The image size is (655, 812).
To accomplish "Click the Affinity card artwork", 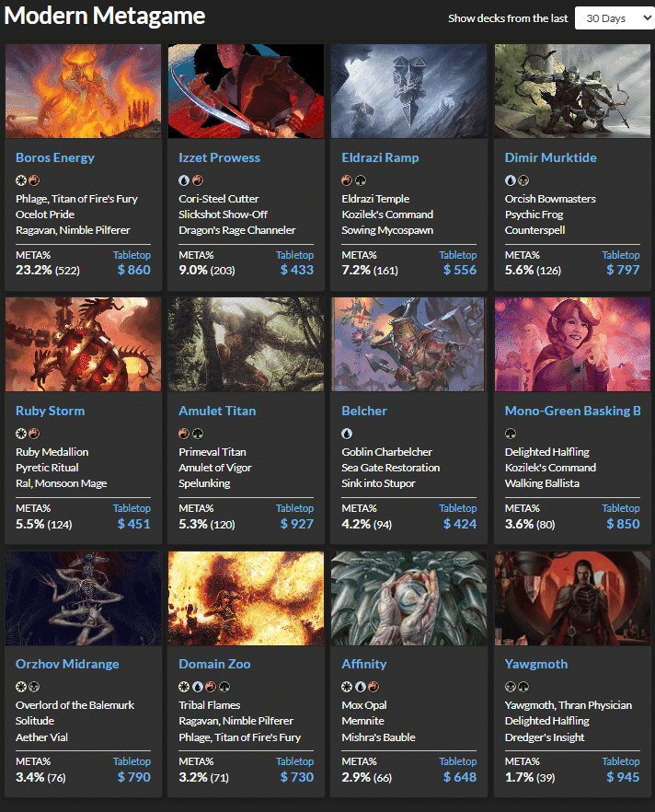I will pyautogui.click(x=409, y=598).
